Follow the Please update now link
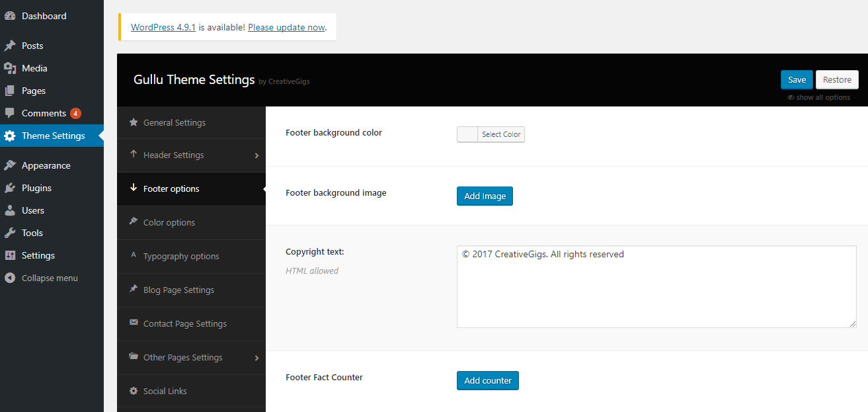This screenshot has height=412, width=868. click(x=286, y=27)
